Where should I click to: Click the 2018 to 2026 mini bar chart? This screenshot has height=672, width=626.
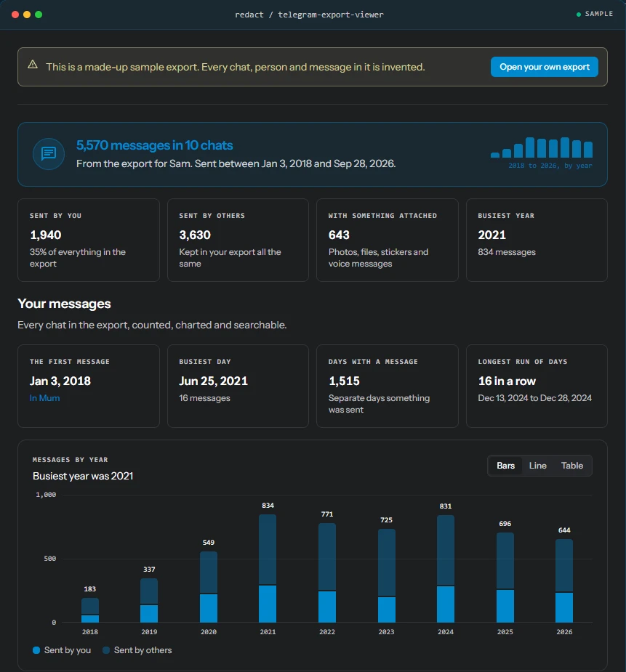click(542, 148)
